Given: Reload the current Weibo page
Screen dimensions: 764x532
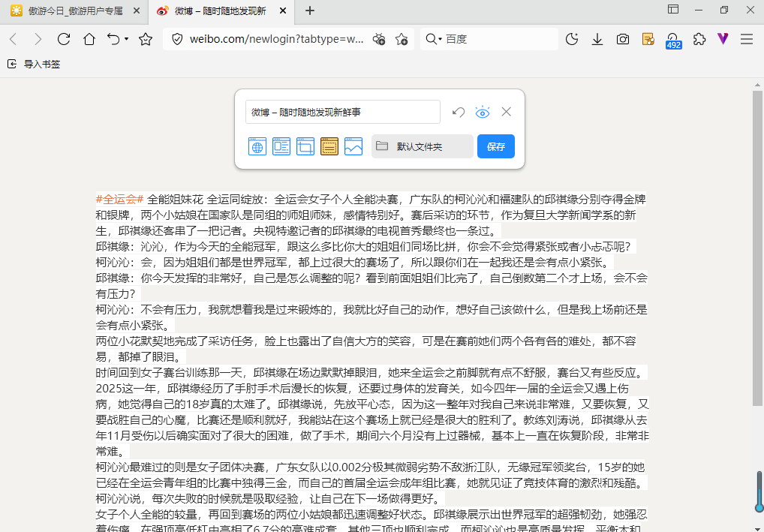Looking at the screenshot, I should click(x=64, y=40).
